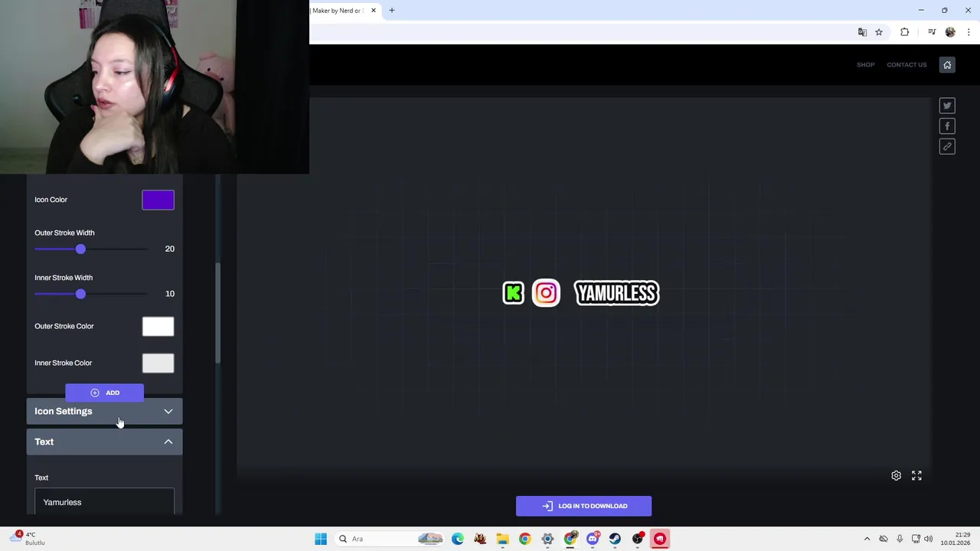Open the preview settings gear icon
Screen dimensions: 980x551
896,475
